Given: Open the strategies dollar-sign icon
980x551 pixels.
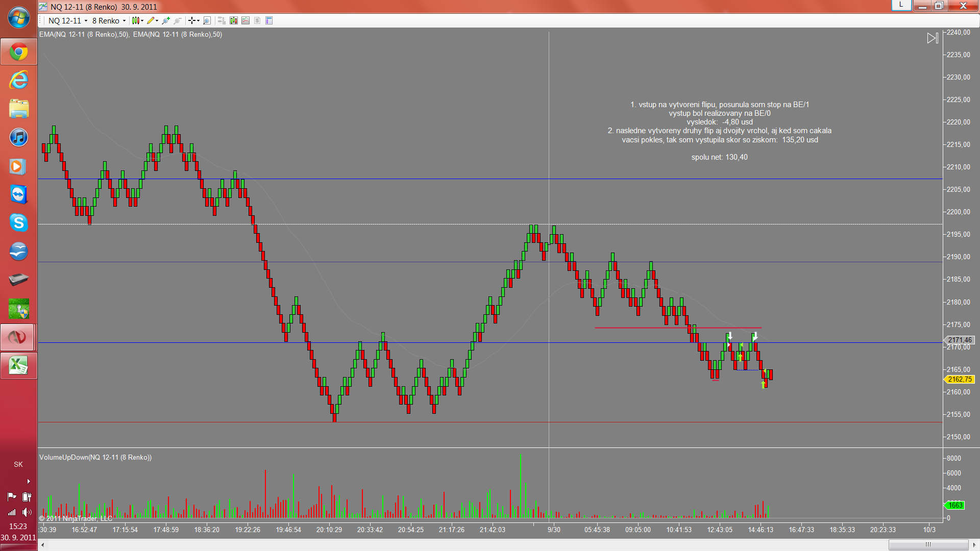Looking at the screenshot, I should [257, 21].
